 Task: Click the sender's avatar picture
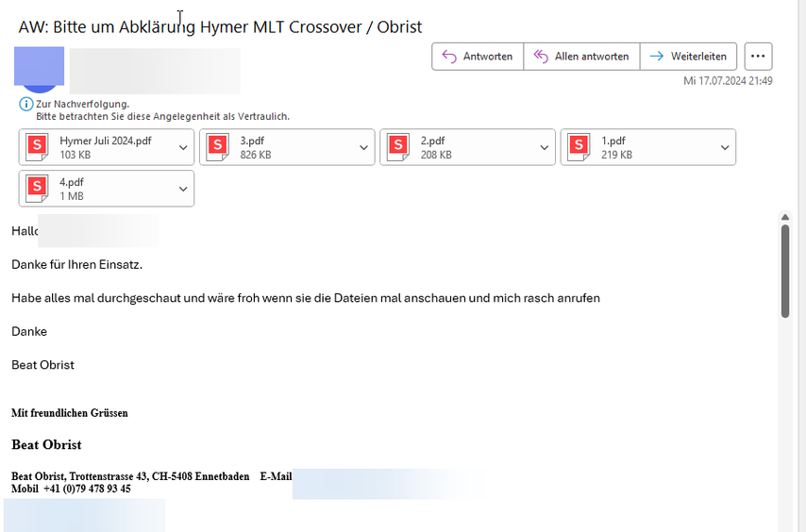pos(40,70)
